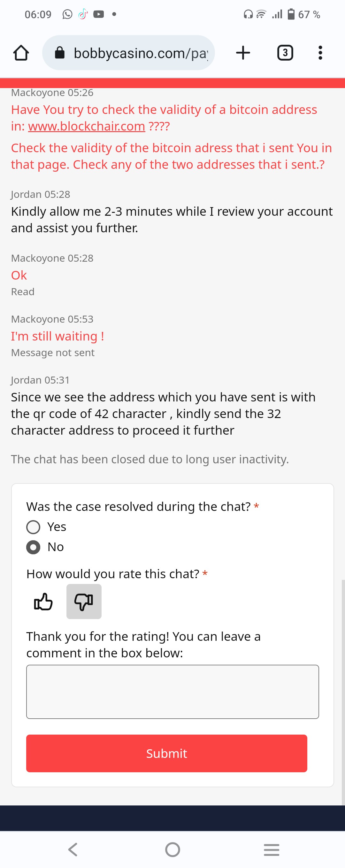This screenshot has width=345, height=868.
Task: Tap the battery indicator in status bar
Action: pyautogui.click(x=291, y=14)
